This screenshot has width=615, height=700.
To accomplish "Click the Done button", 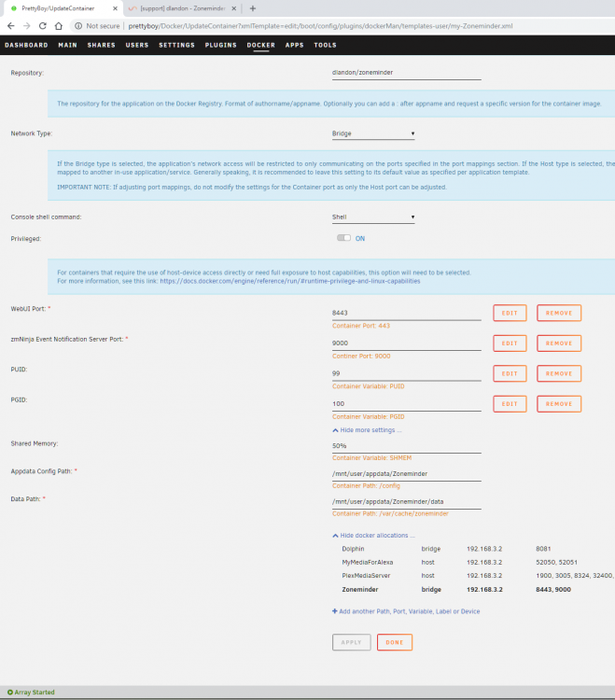I will point(395,642).
